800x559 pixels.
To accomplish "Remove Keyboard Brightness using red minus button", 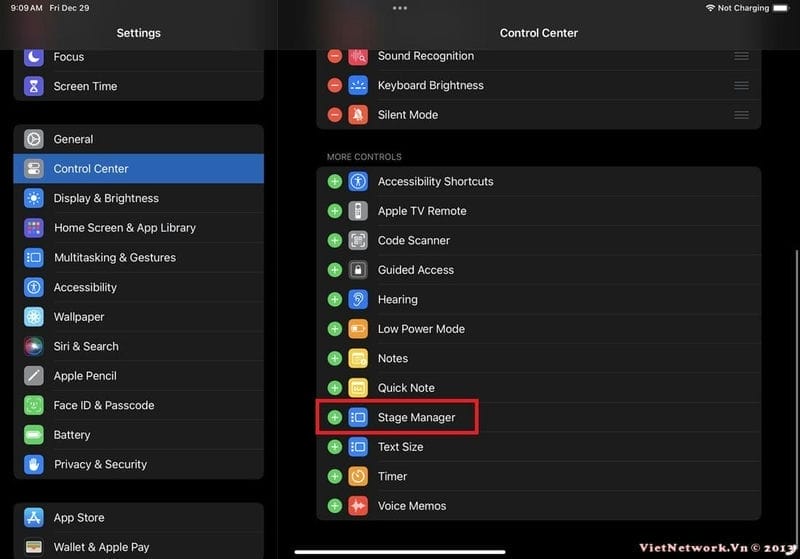I will (335, 85).
